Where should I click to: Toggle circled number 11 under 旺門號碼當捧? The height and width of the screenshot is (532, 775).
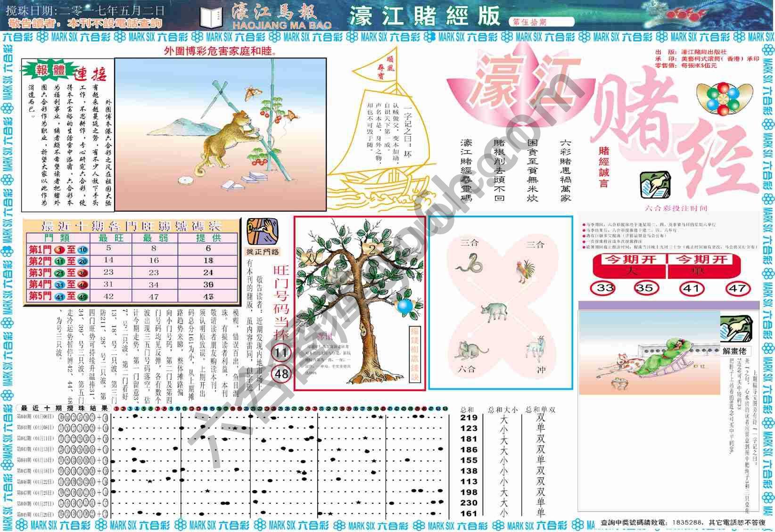click(282, 351)
